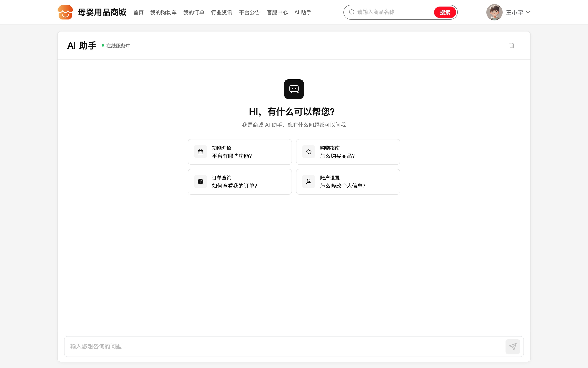Select the 购物指南 suggestion card
Image resolution: width=588 pixels, height=368 pixels.
(348, 152)
